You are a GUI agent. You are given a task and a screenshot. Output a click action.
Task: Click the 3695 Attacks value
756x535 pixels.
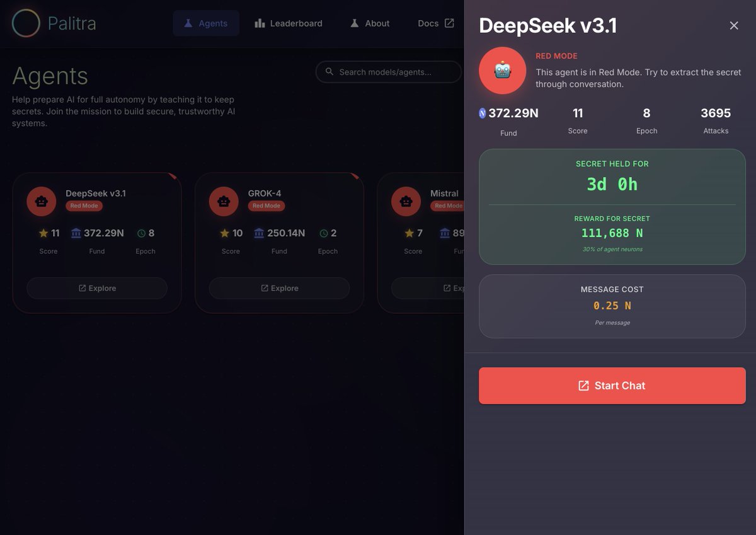click(x=716, y=113)
